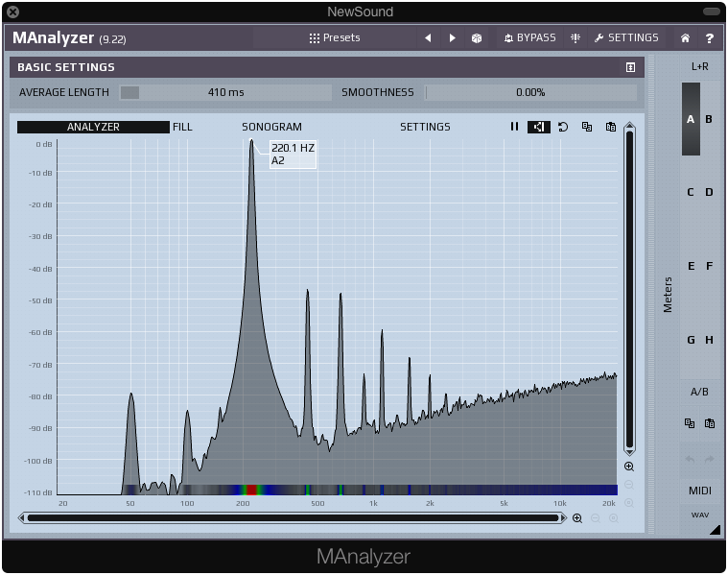Click horizontal scrollbar left arrow
The image size is (728, 575).
(x=21, y=517)
